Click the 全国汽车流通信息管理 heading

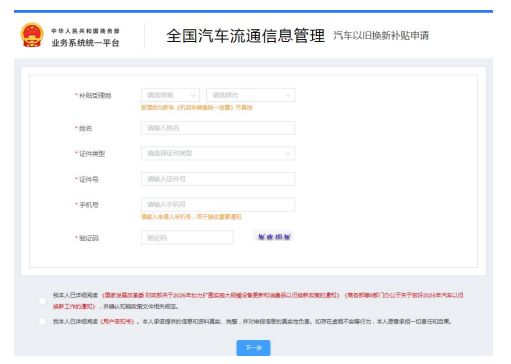tap(246, 36)
